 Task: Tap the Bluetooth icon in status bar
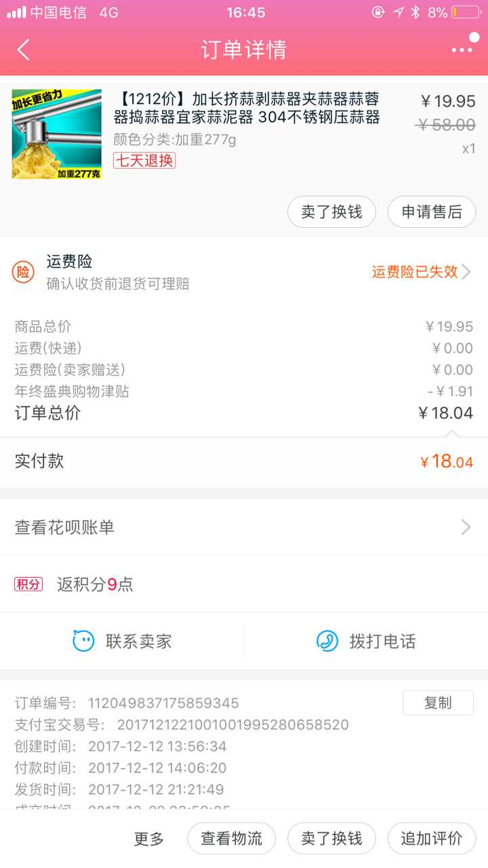coord(415,12)
